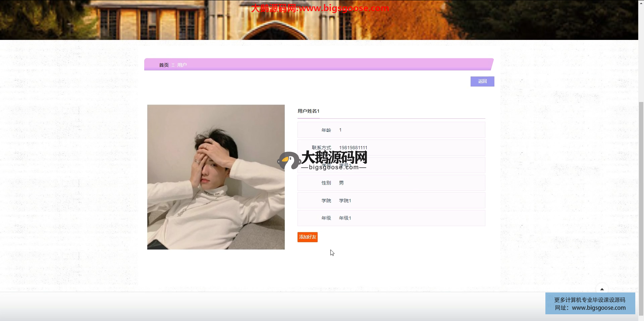Click the blue bigsgoose.com banner box
The image size is (644, 321).
(x=590, y=304)
